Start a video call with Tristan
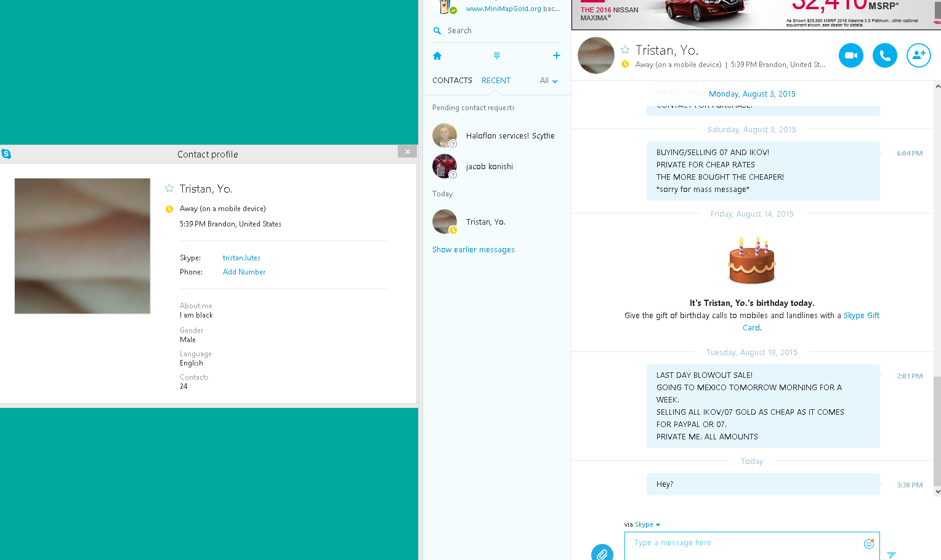The width and height of the screenshot is (941, 560). pyautogui.click(x=851, y=55)
